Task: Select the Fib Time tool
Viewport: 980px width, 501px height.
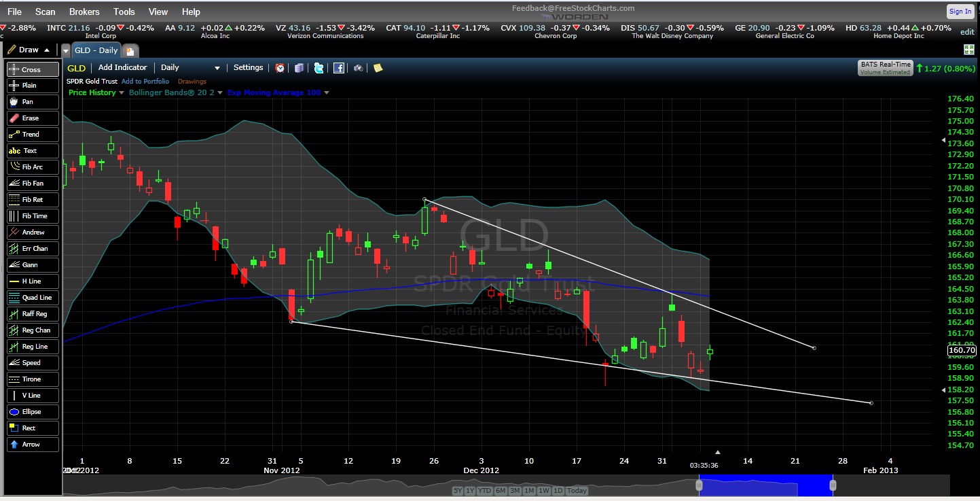Action: click(x=33, y=216)
